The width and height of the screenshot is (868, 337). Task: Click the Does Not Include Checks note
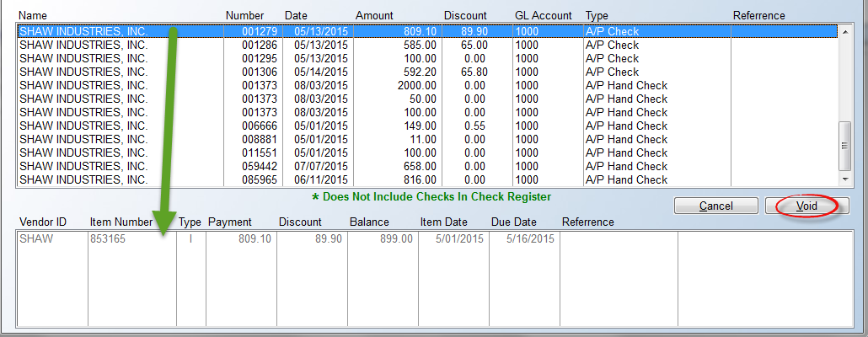[431, 196]
